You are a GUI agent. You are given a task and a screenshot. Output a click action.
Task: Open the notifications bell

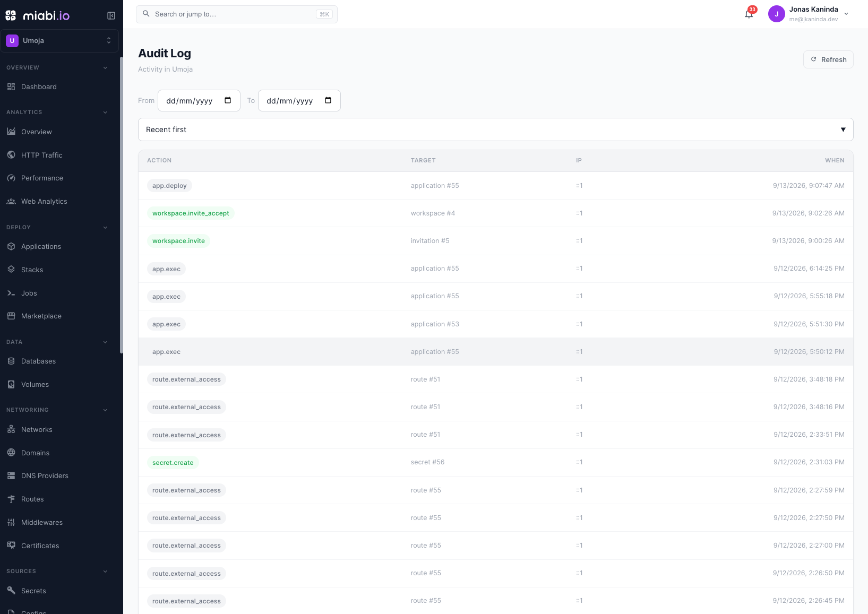pyautogui.click(x=749, y=14)
